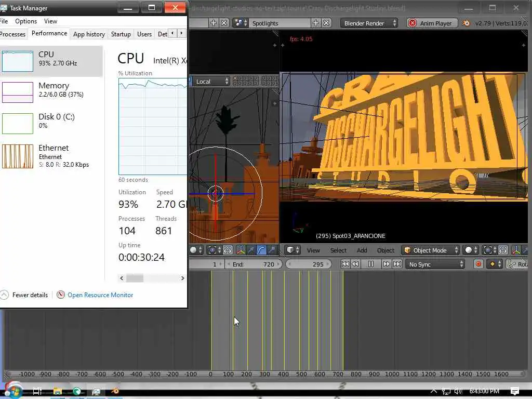Viewport: 532px width, 399px height.
Task: Click the current frame 295 field
Action: [309, 264]
